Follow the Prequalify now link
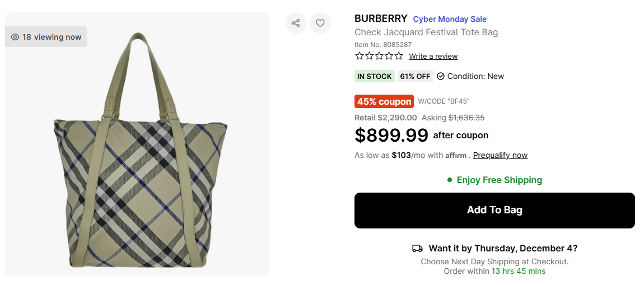This screenshot has height=285, width=644. point(500,156)
